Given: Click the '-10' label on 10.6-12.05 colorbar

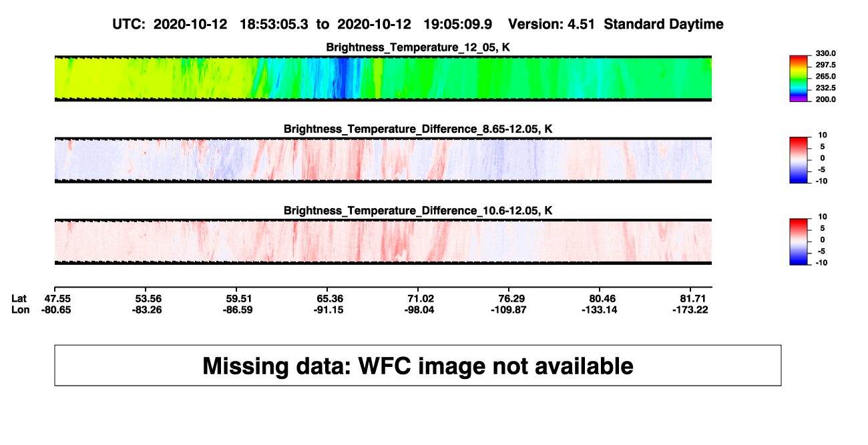Looking at the screenshot, I should pos(822,262).
